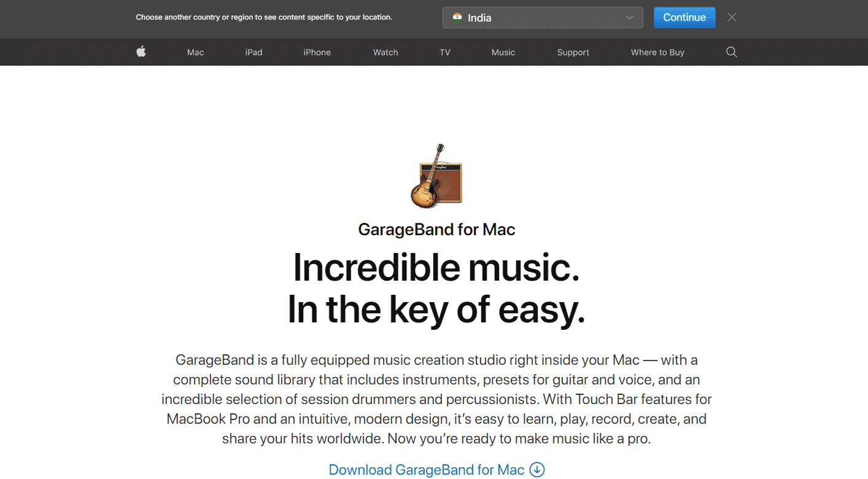Open the TV menu

coord(445,52)
